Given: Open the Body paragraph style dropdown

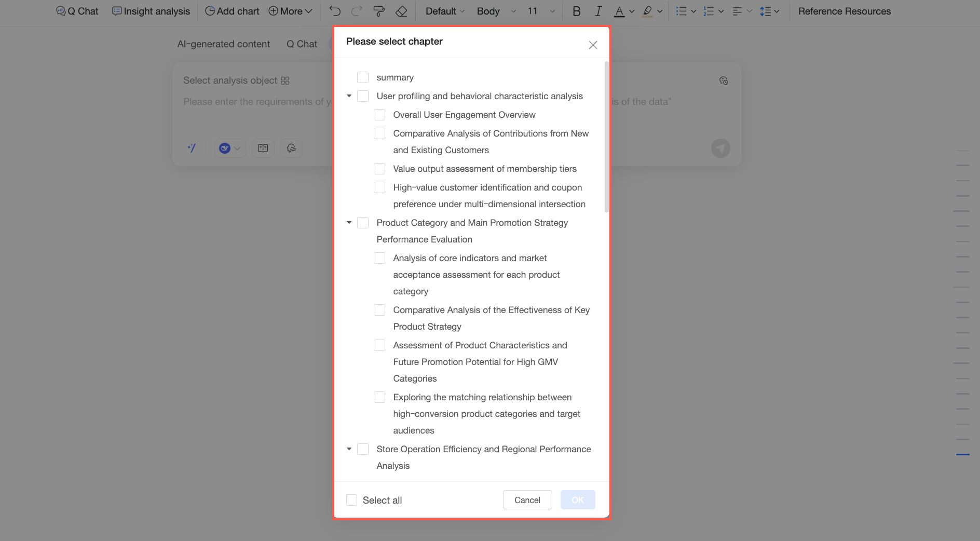Looking at the screenshot, I should point(496,11).
